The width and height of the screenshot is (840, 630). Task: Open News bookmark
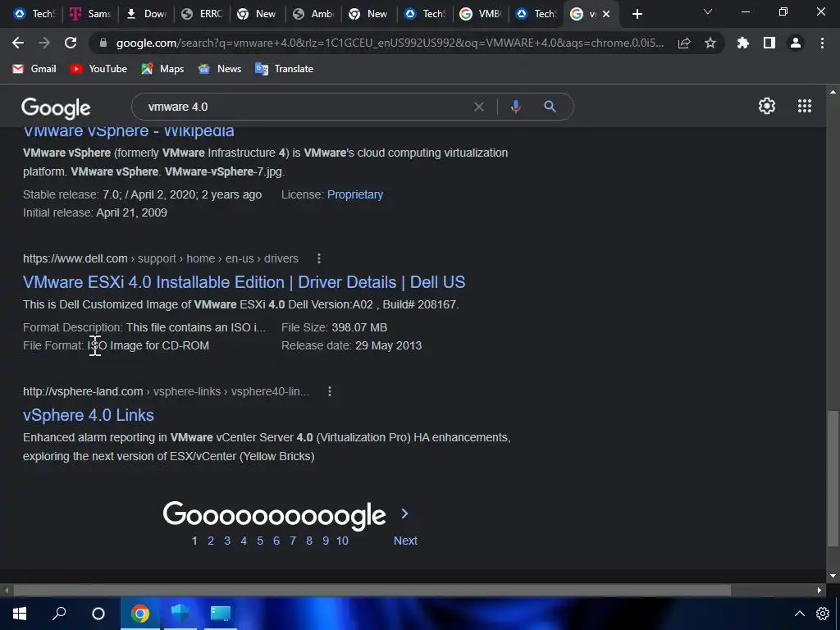coord(220,69)
